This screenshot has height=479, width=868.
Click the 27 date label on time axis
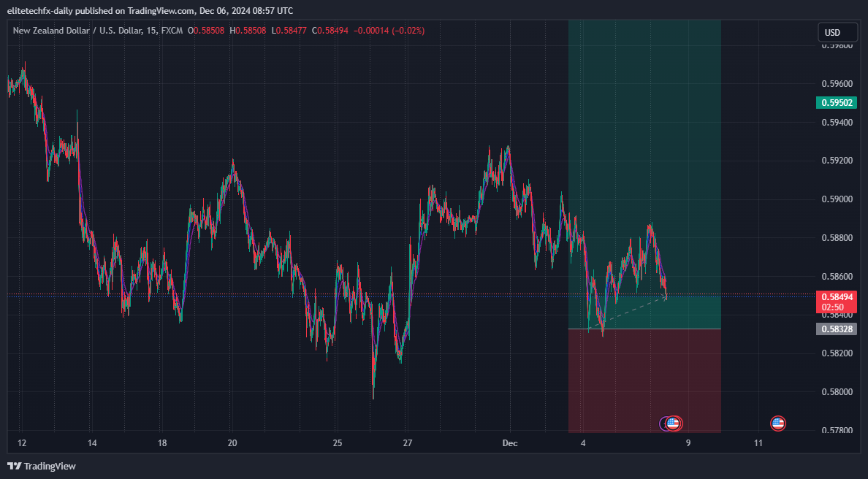pos(408,443)
